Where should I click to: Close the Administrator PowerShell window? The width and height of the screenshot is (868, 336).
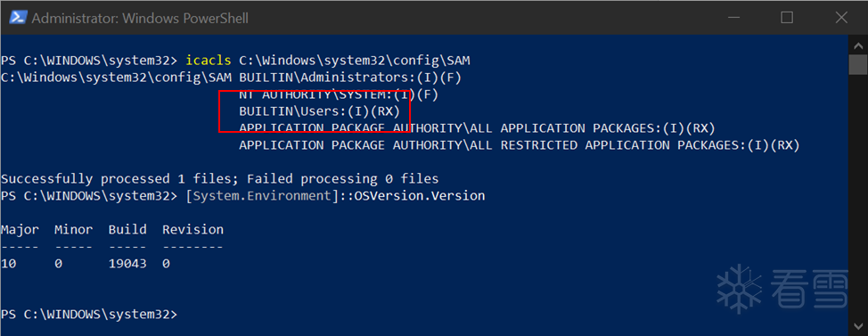pyautogui.click(x=841, y=18)
